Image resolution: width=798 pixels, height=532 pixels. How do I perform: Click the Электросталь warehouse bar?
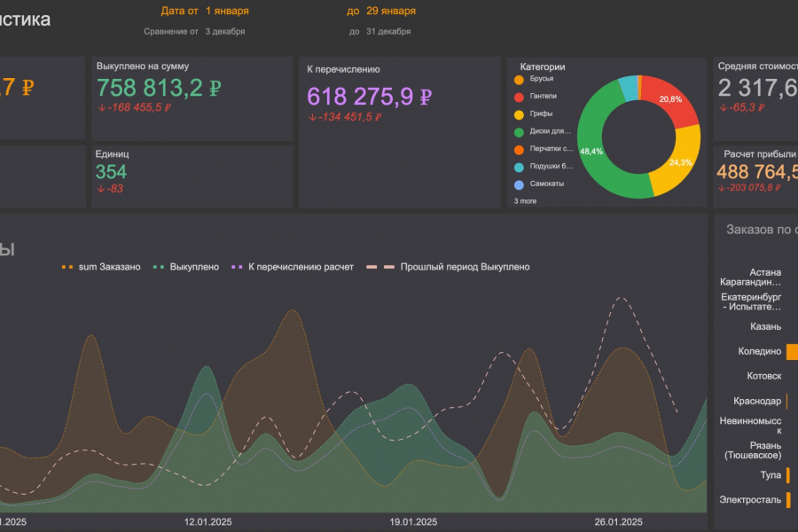coord(788,500)
